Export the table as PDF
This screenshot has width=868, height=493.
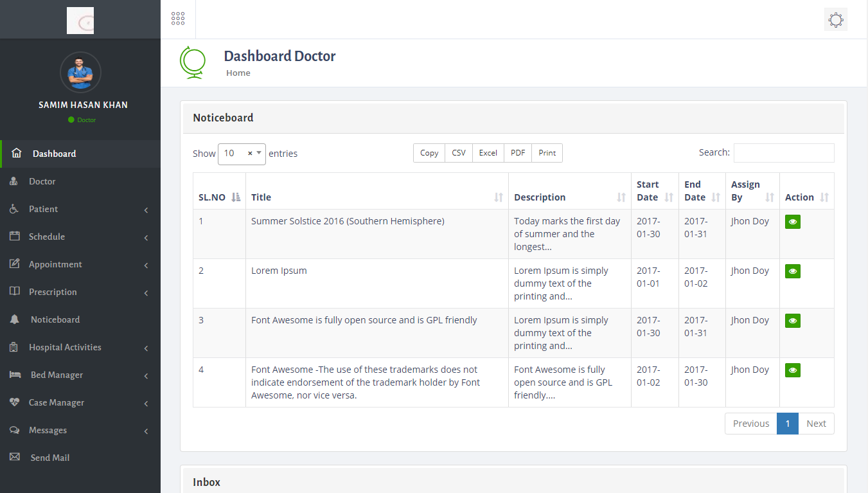click(x=518, y=153)
